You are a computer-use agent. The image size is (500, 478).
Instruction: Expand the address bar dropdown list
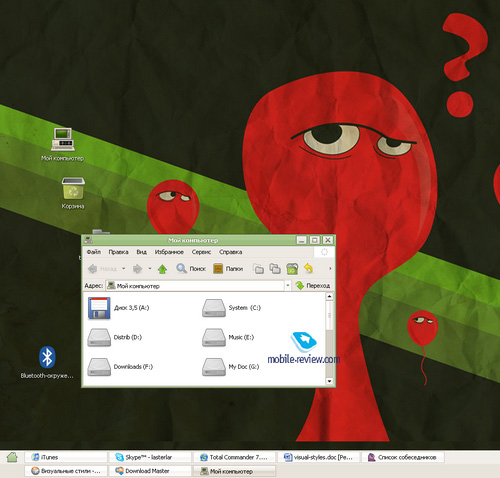click(x=288, y=286)
